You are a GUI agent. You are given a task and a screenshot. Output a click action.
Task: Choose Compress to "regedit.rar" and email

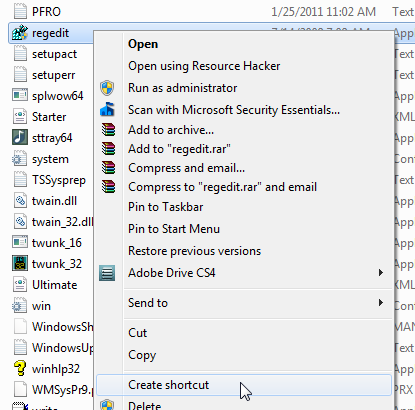click(222, 187)
